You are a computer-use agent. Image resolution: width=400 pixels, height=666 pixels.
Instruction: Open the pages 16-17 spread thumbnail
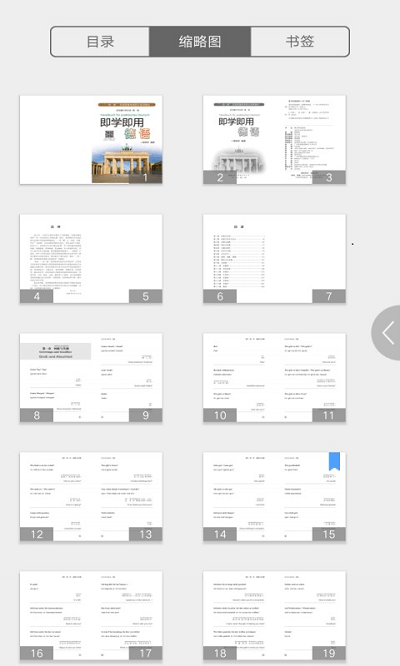point(91,615)
